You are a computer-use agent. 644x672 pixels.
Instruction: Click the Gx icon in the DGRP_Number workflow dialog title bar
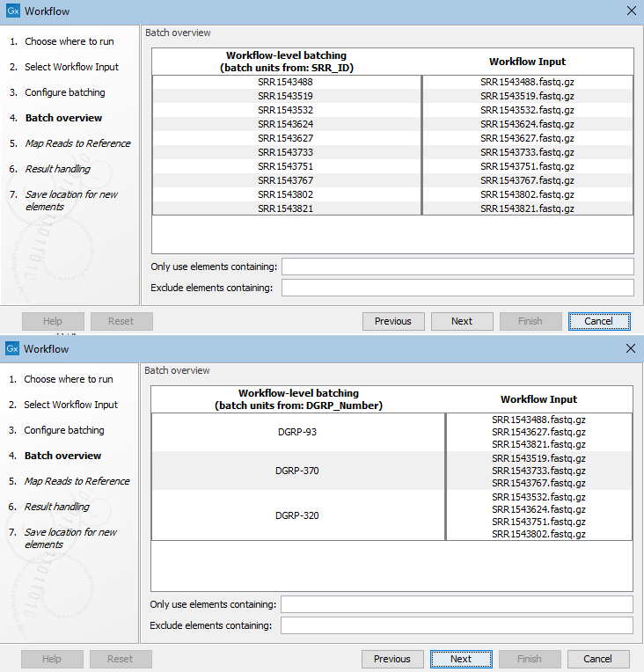coord(12,349)
